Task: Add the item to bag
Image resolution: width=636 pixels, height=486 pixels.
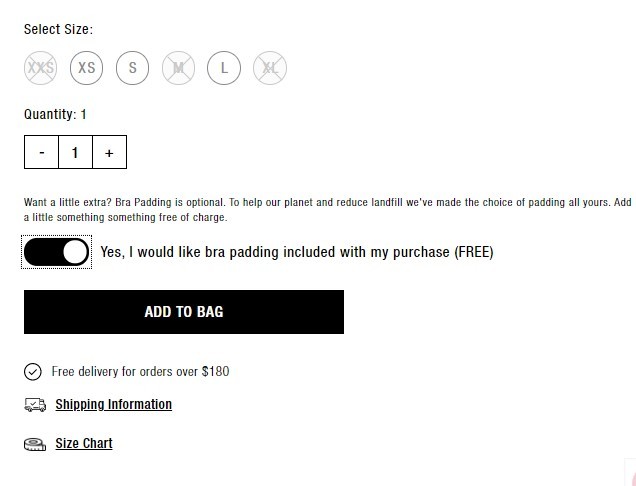Action: (184, 312)
